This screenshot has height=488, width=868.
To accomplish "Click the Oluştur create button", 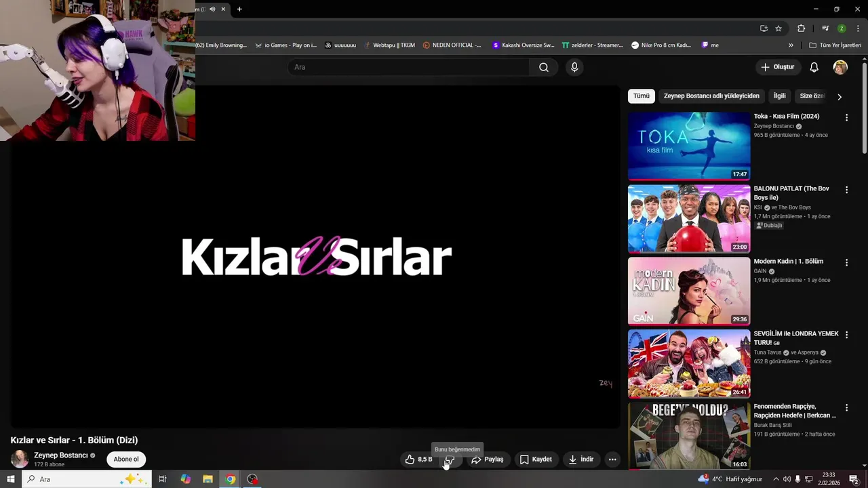I will click(777, 67).
